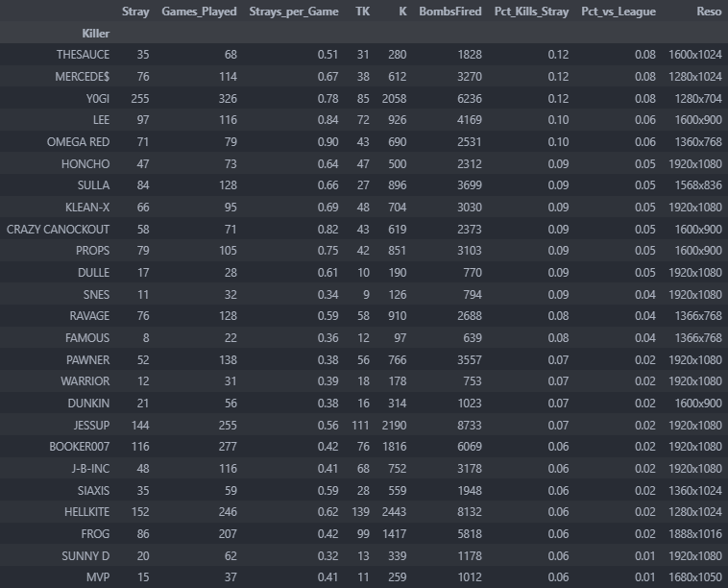The image size is (728, 588).
Task: Click the Reso column header
Action: click(709, 12)
